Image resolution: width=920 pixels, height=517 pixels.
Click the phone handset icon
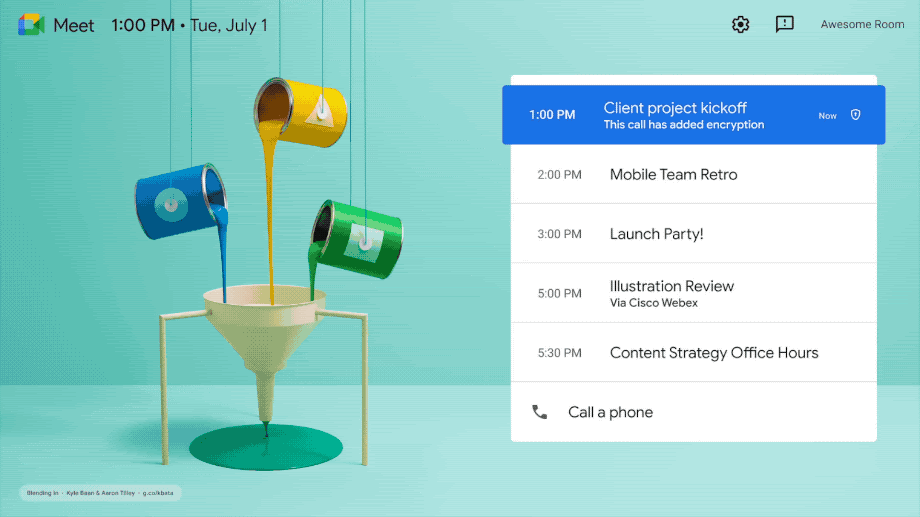point(539,412)
